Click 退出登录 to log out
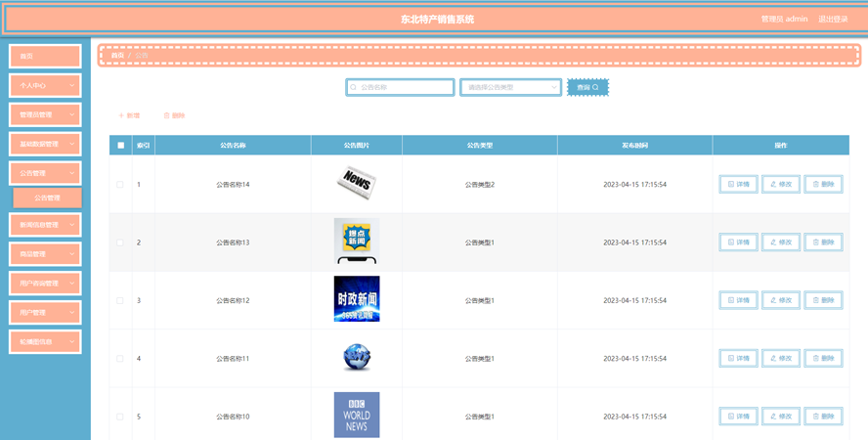Viewport: 868px width, 440px height. [x=833, y=19]
